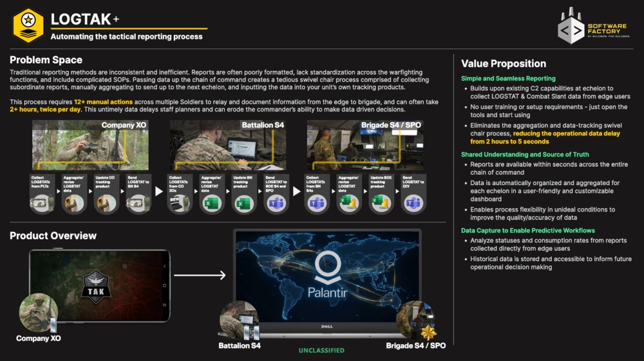
Task: Select the 'Collect LOGSTATs from PLTs' step icon
Action: point(41,204)
